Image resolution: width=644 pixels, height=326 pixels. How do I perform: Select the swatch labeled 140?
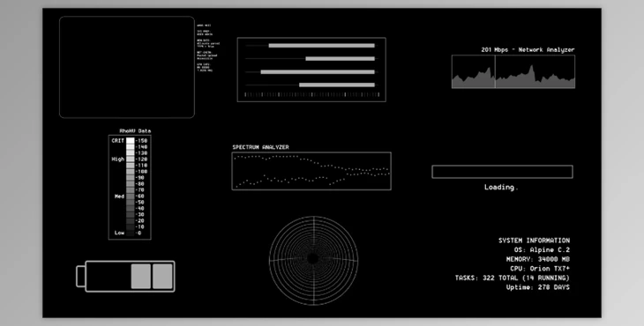[x=131, y=147]
